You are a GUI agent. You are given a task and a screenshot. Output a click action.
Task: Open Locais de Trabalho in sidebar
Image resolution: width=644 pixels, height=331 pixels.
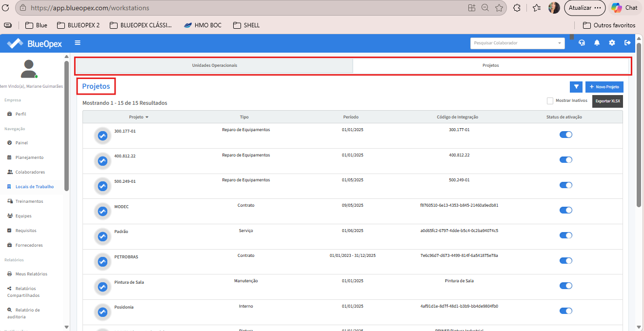coord(35,187)
